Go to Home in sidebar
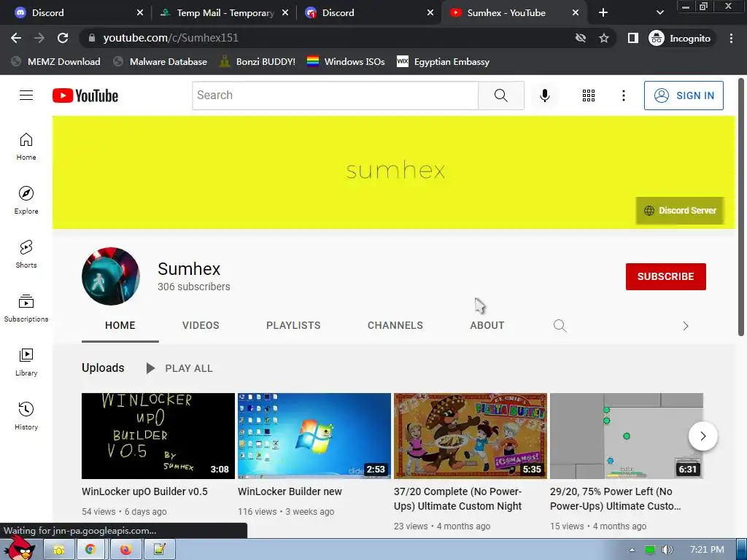 click(26, 146)
